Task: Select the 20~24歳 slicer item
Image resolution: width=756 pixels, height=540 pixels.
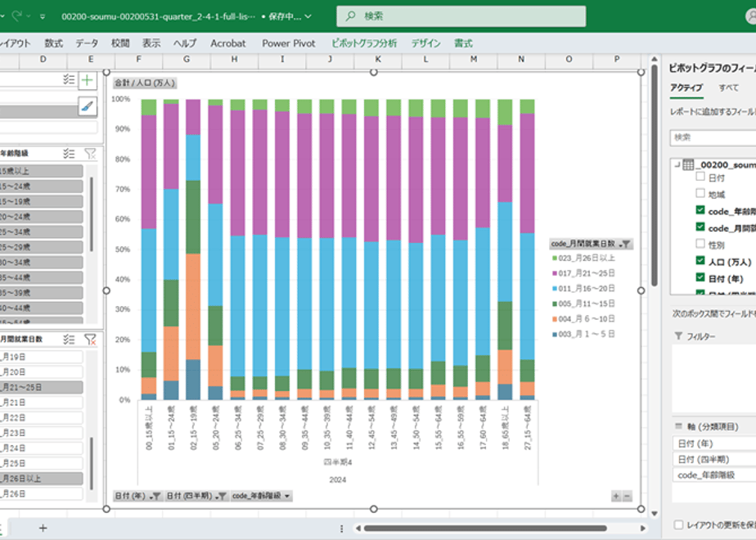Action: [x=41, y=217]
